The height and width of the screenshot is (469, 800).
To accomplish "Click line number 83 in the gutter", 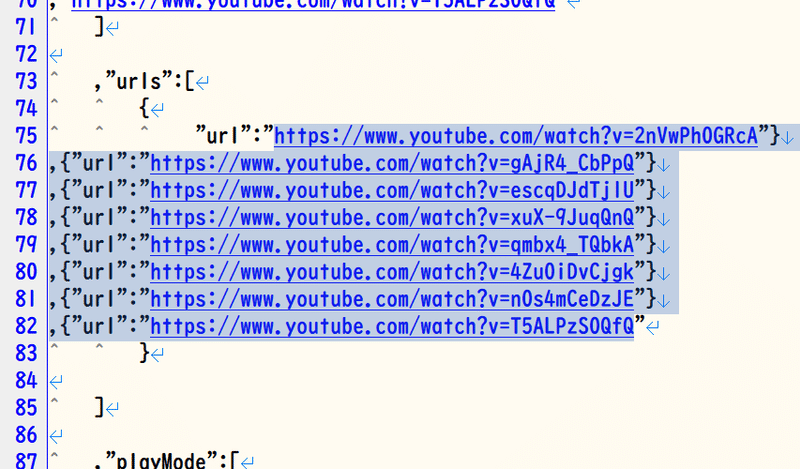I will pyautogui.click(x=26, y=353).
